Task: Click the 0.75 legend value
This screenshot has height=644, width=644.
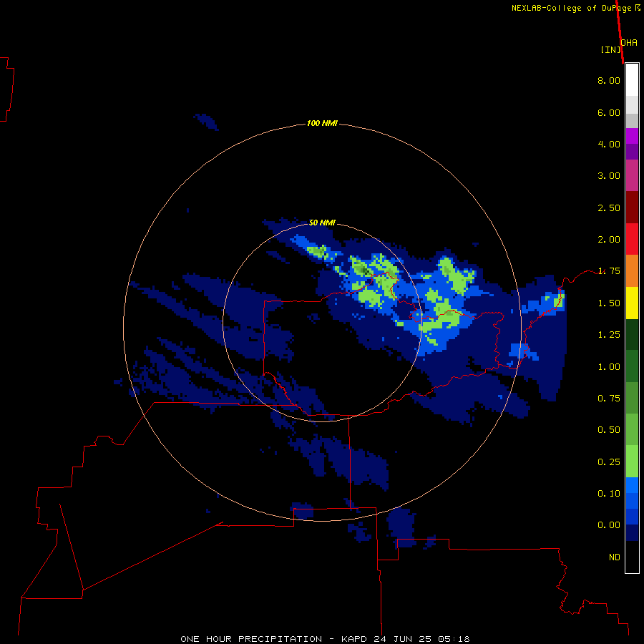Action: 609,398
